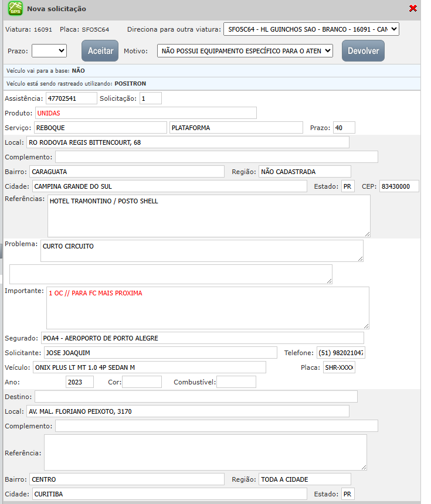This screenshot has width=431, height=504.
Task: Select the Telefone input field
Action: 341,353
